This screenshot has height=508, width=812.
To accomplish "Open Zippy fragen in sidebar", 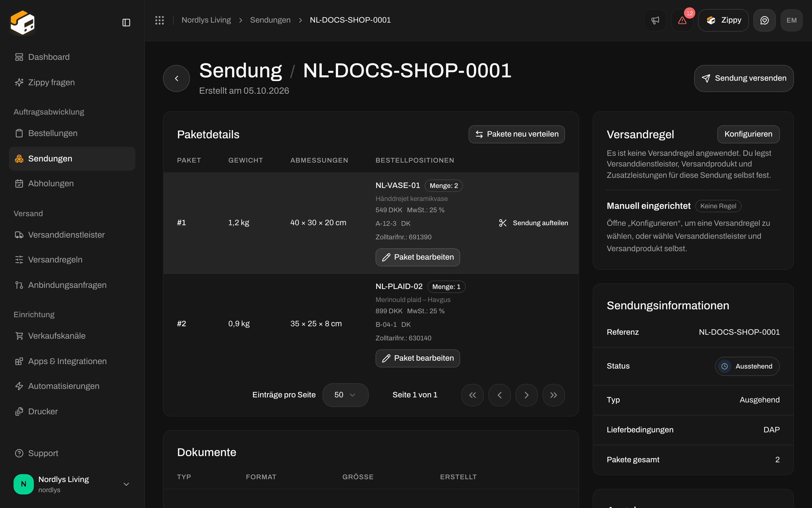I will pyautogui.click(x=72, y=82).
